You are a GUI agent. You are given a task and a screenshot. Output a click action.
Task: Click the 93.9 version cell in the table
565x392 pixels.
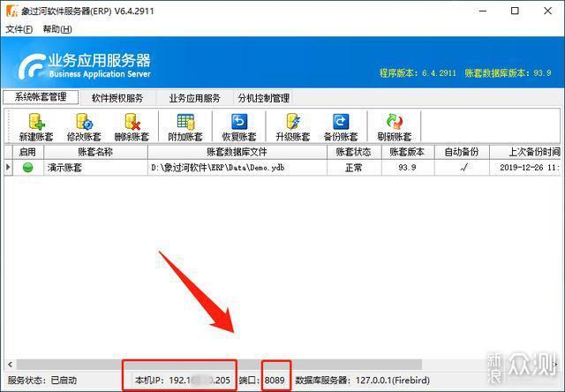(x=408, y=168)
